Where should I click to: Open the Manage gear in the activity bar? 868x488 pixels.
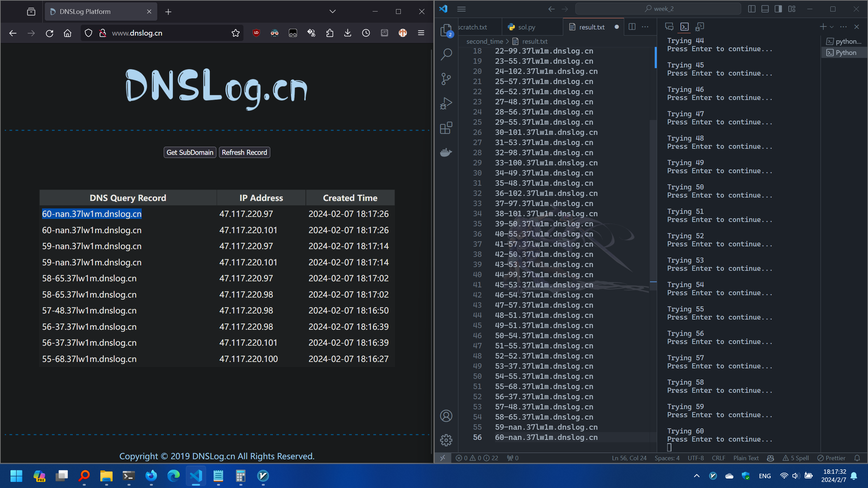pos(446,440)
